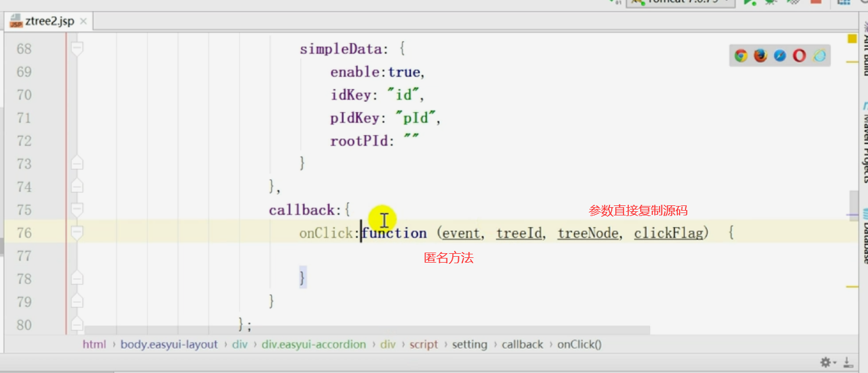Click the "id" string value
Viewport: 868px width, 373px height.
(404, 95)
